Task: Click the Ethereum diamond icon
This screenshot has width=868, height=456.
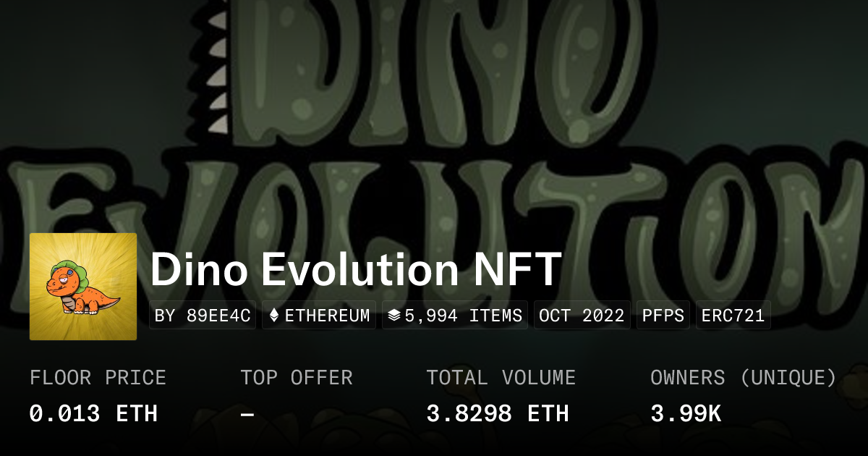Action: tap(274, 316)
